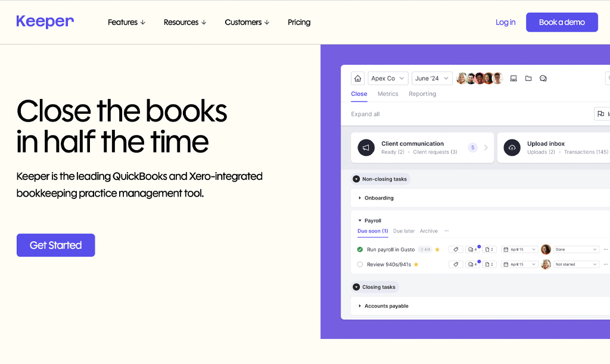This screenshot has height=364, width=610.
Task: Click the star next to Review 940s/941s
Action: point(416,265)
